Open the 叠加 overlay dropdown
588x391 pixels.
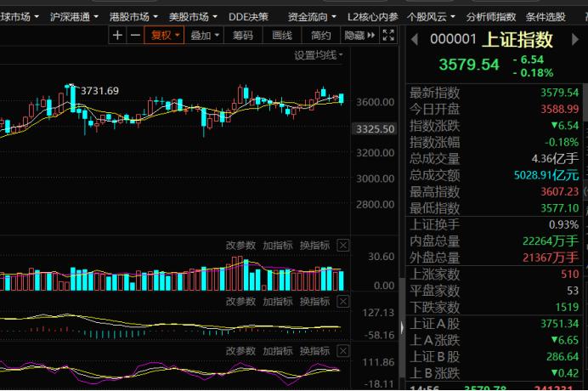[205, 35]
